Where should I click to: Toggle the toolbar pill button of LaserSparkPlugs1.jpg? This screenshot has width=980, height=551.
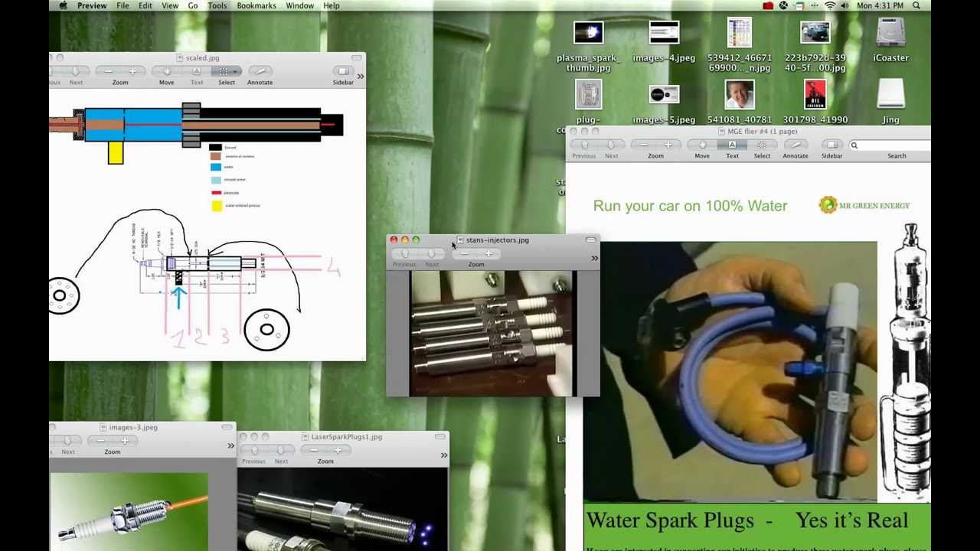click(x=439, y=437)
